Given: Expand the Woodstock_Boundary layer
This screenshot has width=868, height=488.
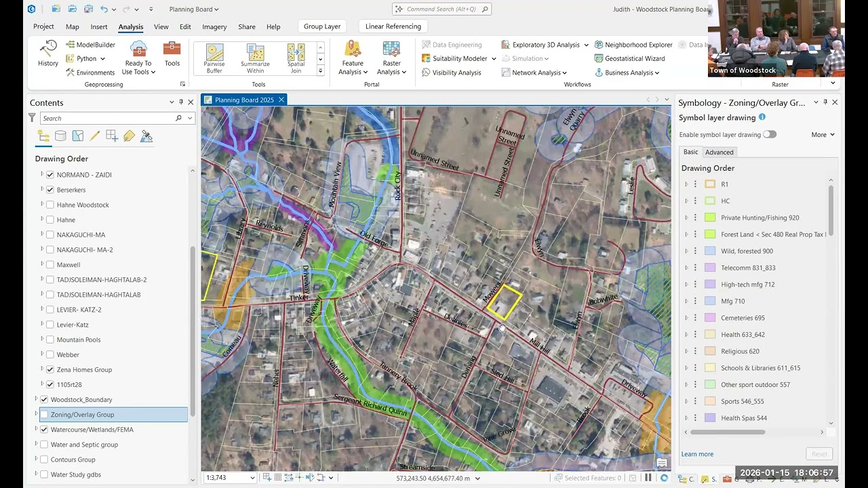Looking at the screenshot, I should 36,399.
